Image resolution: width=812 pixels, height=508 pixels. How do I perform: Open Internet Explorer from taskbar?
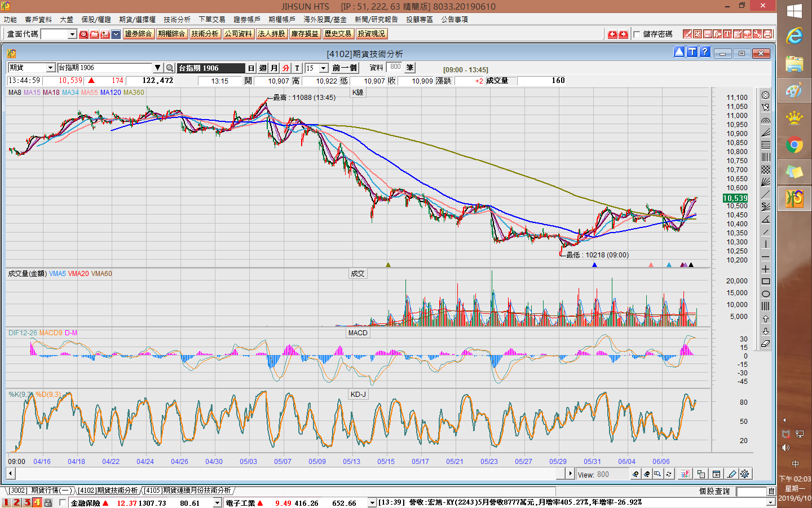pyautogui.click(x=795, y=37)
